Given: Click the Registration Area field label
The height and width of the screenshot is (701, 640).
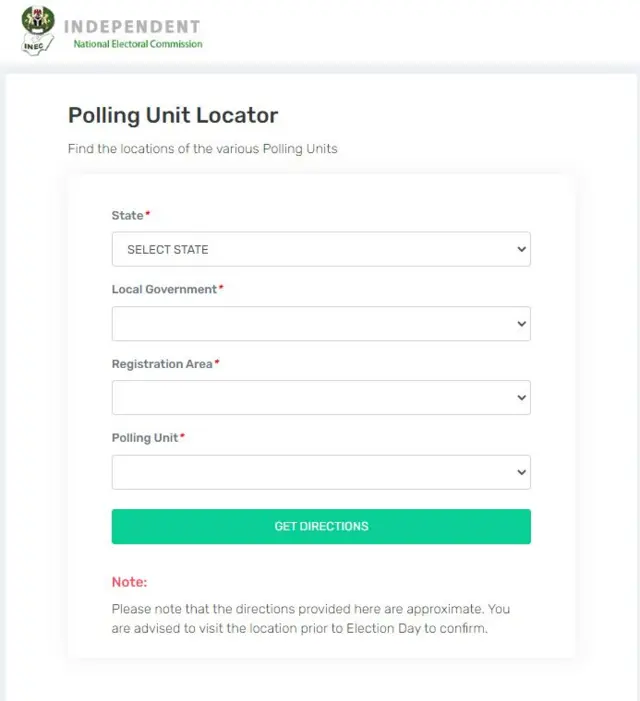Looking at the screenshot, I should click(162, 364).
